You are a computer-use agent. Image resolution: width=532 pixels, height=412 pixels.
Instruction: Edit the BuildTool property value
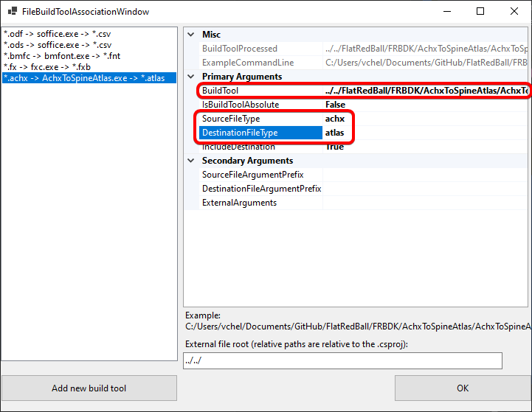point(424,91)
